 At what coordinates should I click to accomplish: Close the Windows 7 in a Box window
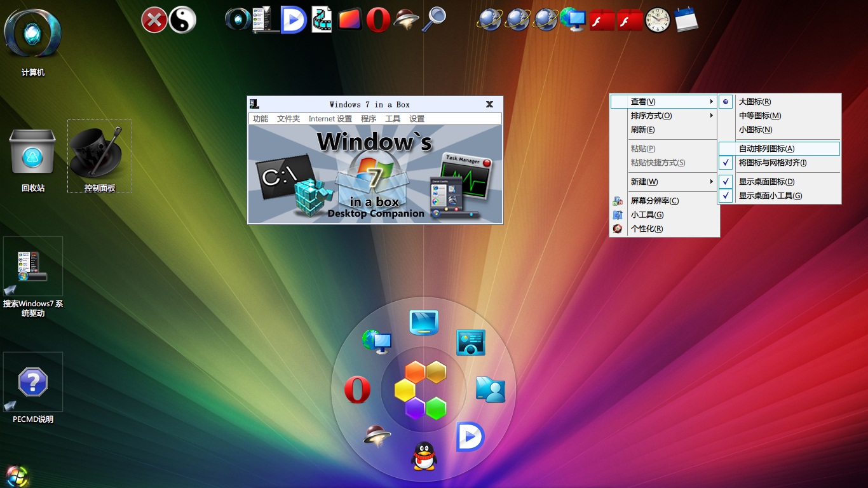(489, 104)
